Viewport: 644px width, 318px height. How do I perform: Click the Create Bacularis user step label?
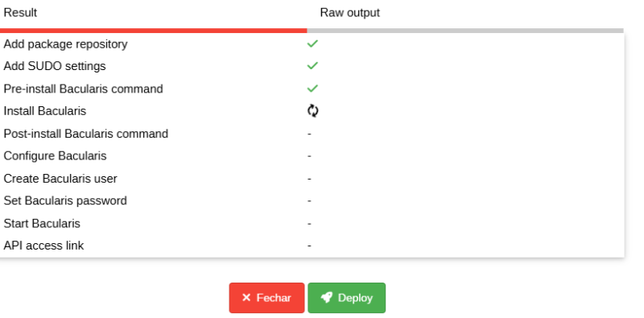60,179
